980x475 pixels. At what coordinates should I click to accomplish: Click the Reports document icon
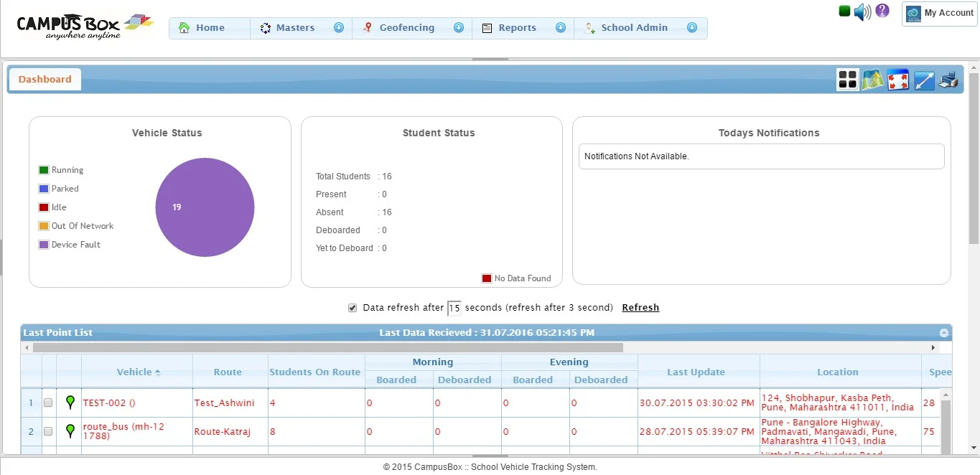(x=487, y=28)
